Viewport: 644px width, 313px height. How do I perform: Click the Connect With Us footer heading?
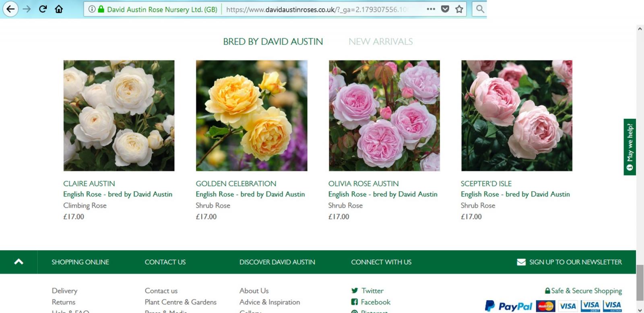click(x=381, y=262)
